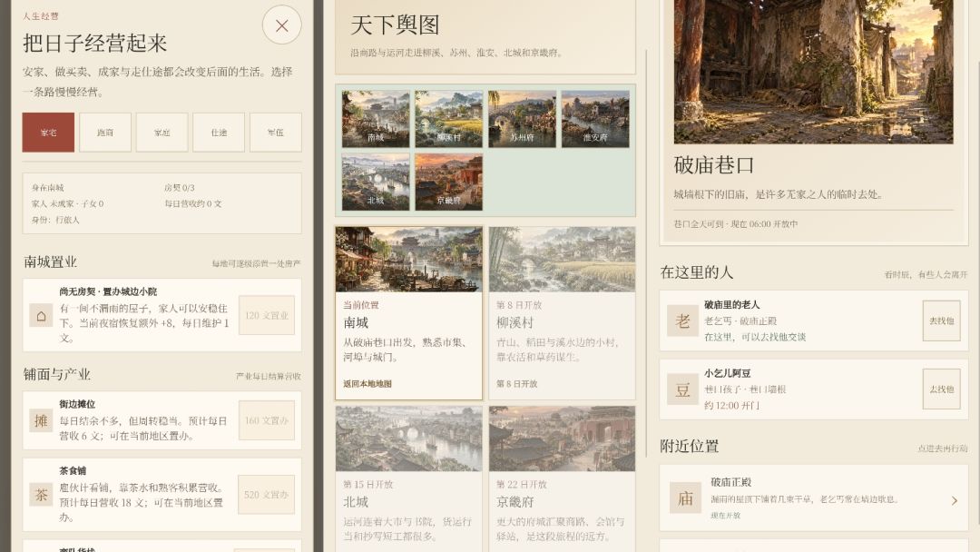This screenshot has height=552, width=980.
Task: Click the 破庙巷口 title text
Action: click(714, 165)
